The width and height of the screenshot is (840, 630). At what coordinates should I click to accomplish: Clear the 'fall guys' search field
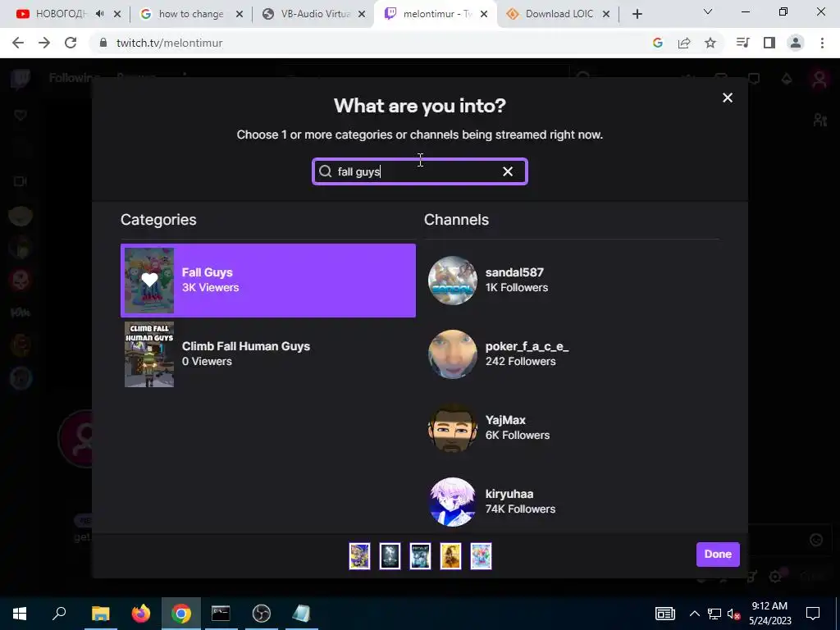click(x=507, y=171)
